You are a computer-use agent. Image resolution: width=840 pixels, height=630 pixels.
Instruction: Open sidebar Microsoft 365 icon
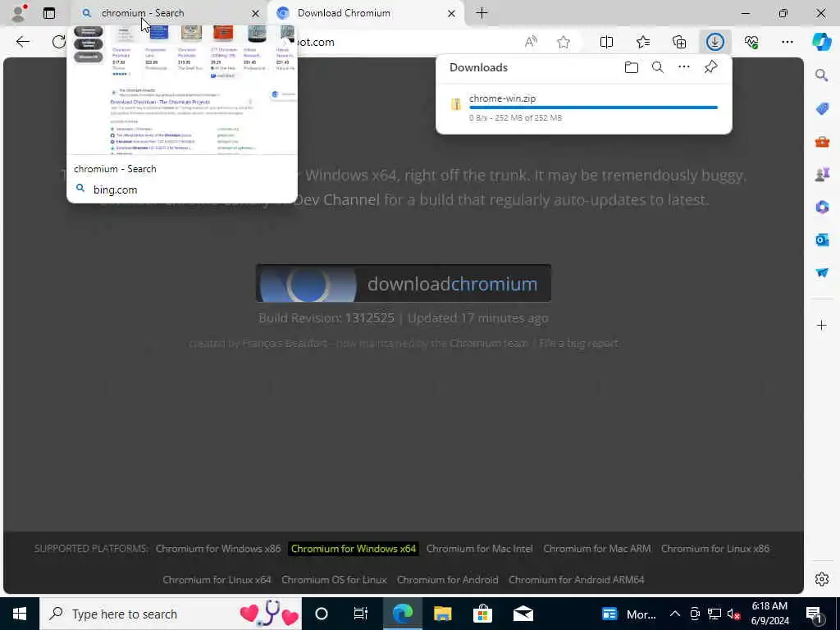822,207
